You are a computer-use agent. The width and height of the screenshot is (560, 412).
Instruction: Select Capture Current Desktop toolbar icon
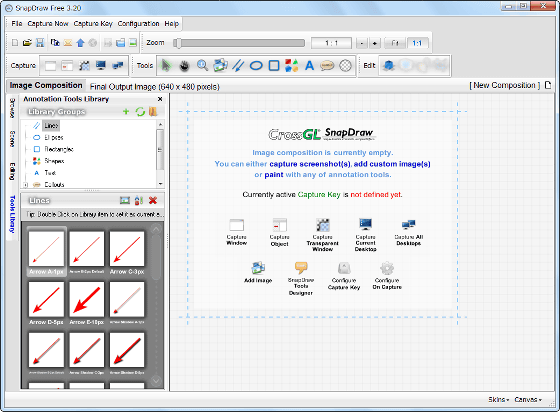[x=101, y=66]
